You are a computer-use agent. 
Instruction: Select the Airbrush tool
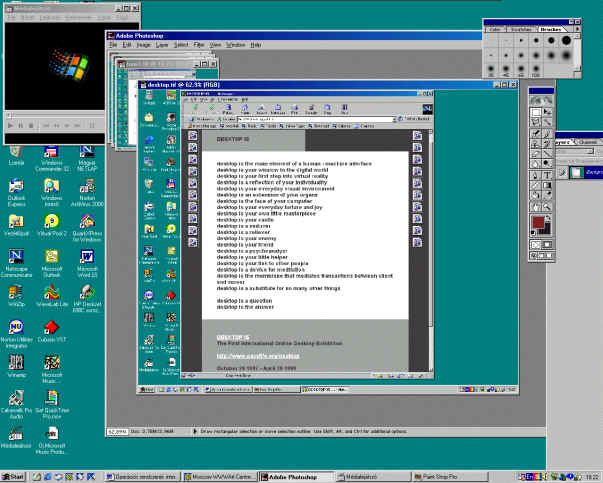[536, 134]
